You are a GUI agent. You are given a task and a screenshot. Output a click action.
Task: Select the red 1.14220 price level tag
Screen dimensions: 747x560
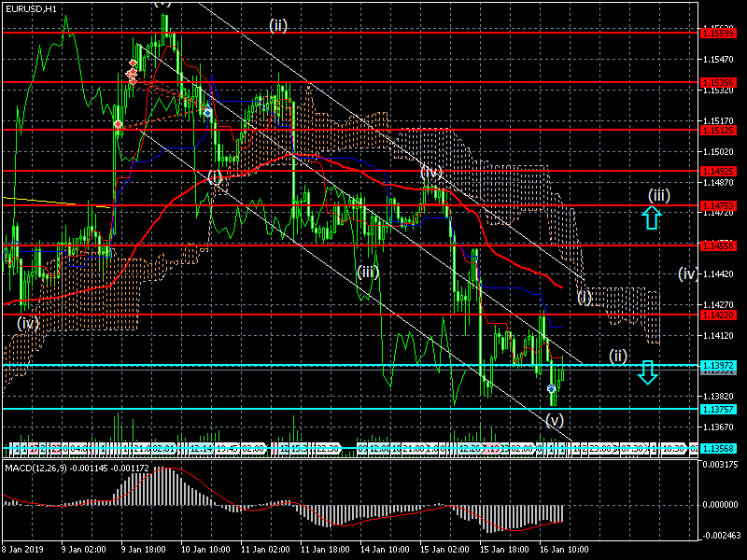718,315
